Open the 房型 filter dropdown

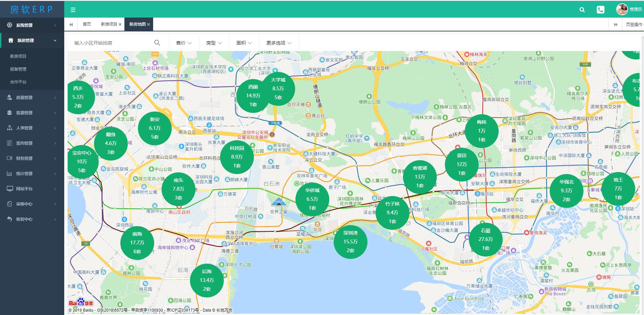click(214, 43)
